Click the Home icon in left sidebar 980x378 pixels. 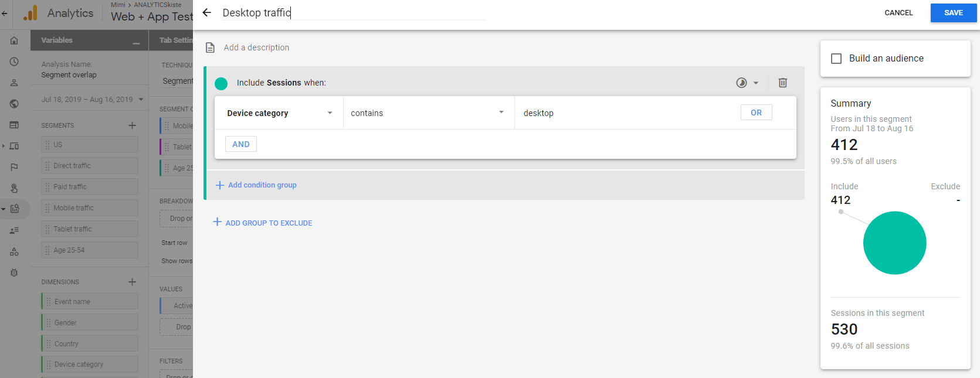pyautogui.click(x=14, y=40)
